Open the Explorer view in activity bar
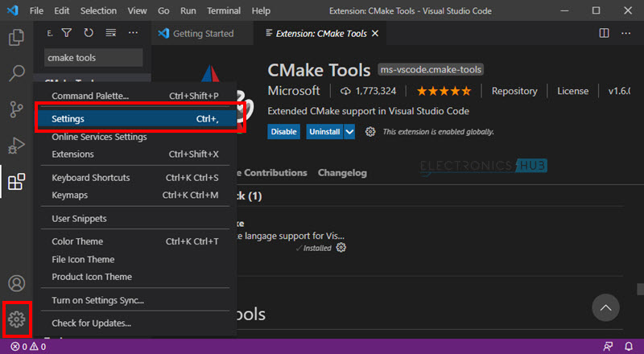The height and width of the screenshot is (354, 644). pyautogui.click(x=16, y=38)
